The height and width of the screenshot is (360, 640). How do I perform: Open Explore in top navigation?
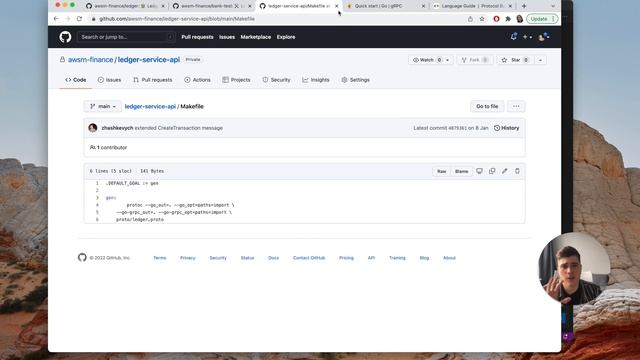point(286,37)
